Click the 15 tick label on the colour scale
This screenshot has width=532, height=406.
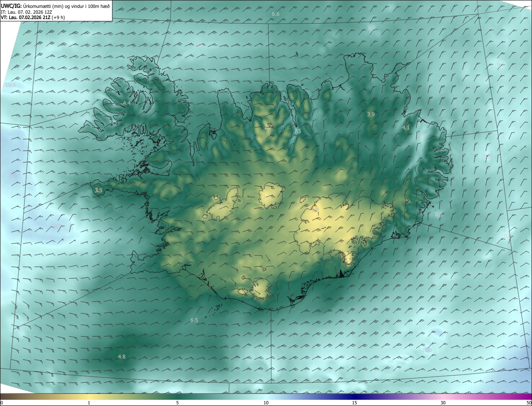[355, 403]
